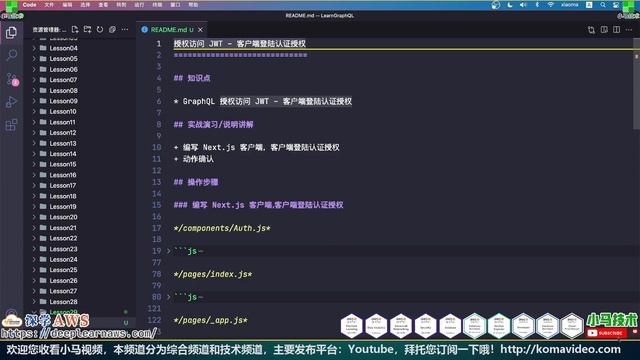This screenshot has width=640, height=360.
Task: Expand the Lesson17 folder
Action: (x=34, y=185)
